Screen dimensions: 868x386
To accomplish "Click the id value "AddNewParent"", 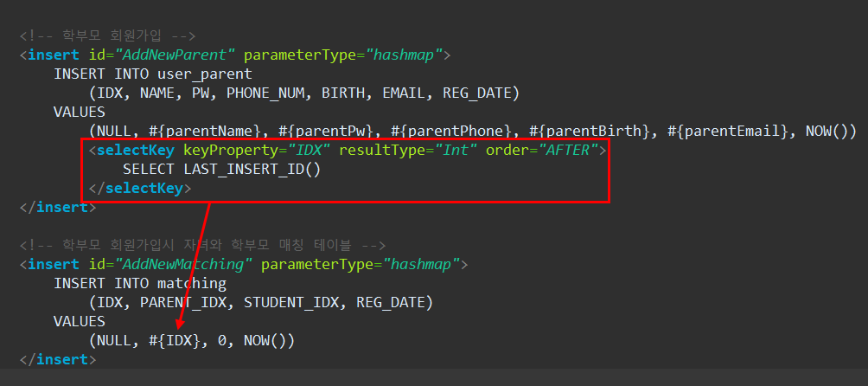I will pos(176,55).
